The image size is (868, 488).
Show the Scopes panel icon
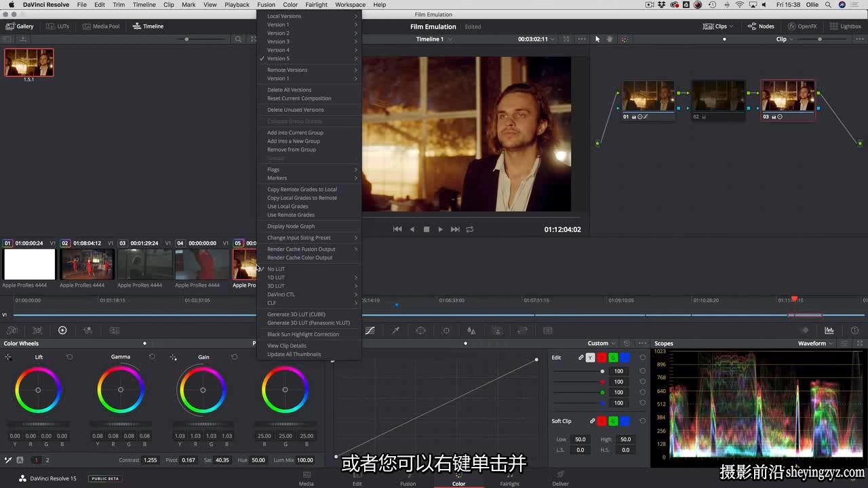[x=829, y=331]
